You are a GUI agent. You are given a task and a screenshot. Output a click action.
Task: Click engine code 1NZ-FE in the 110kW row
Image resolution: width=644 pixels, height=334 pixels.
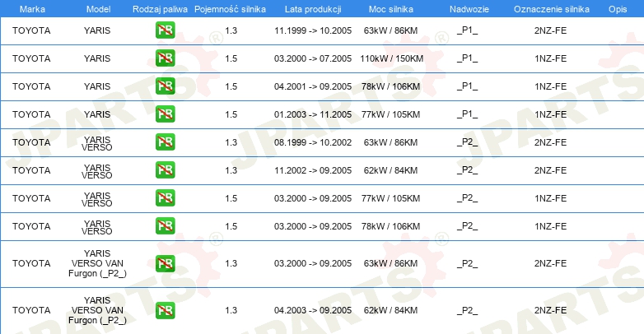pos(550,58)
